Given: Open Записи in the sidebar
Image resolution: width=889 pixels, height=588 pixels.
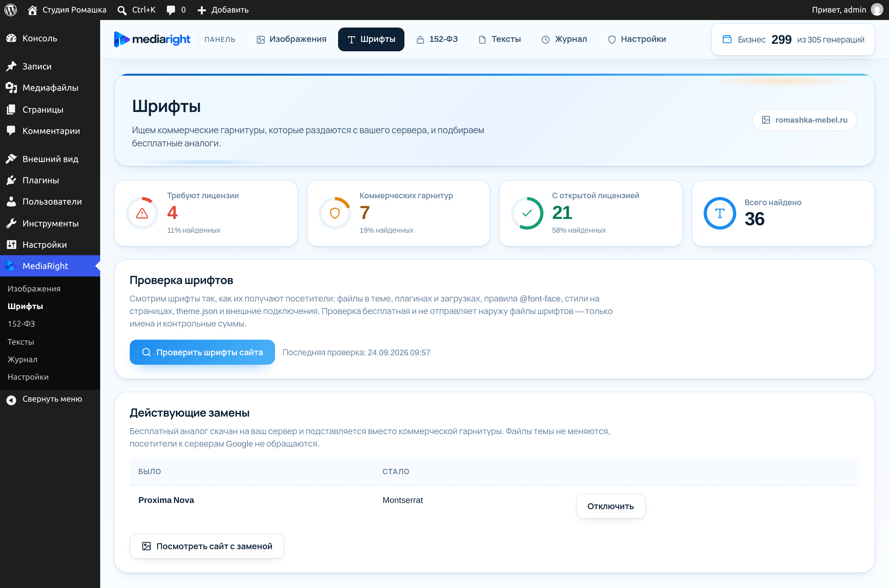Looking at the screenshot, I should pyautogui.click(x=50, y=66).
